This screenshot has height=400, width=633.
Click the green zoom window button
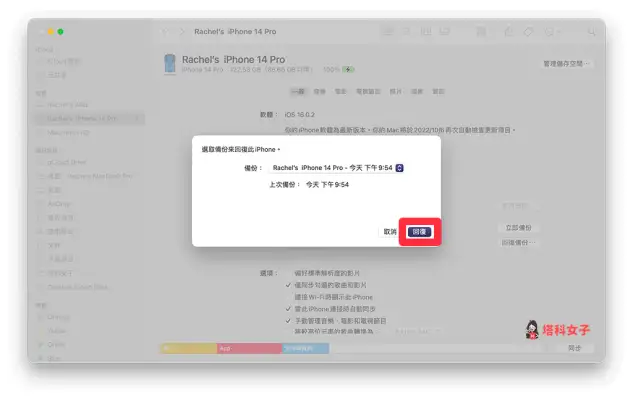click(x=60, y=31)
